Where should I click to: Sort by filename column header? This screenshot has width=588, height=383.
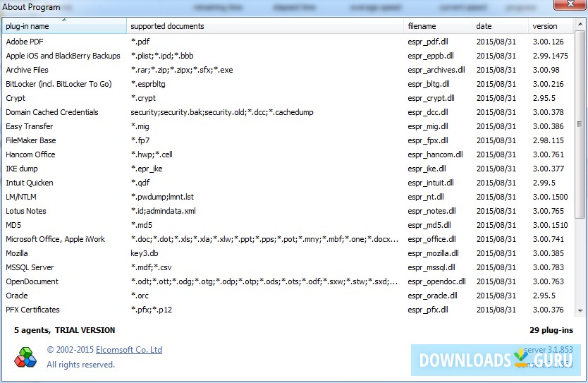pyautogui.click(x=438, y=26)
